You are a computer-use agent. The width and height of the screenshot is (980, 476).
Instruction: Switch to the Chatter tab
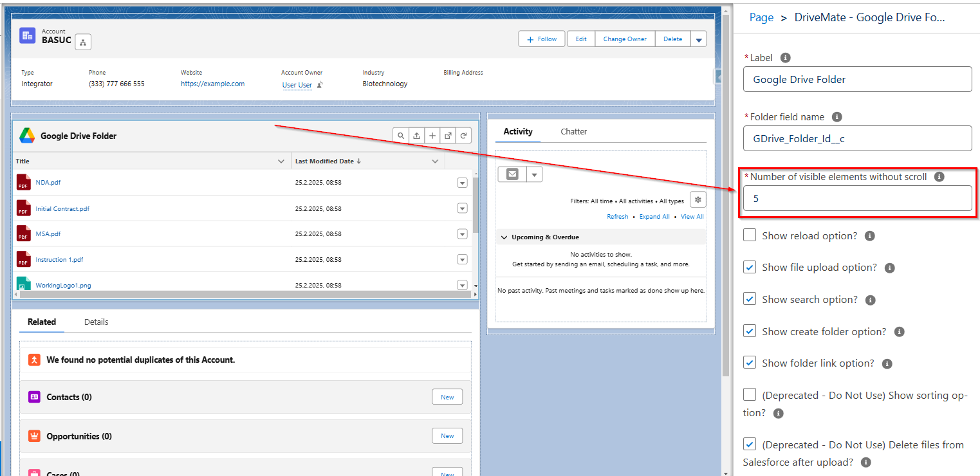pos(573,131)
